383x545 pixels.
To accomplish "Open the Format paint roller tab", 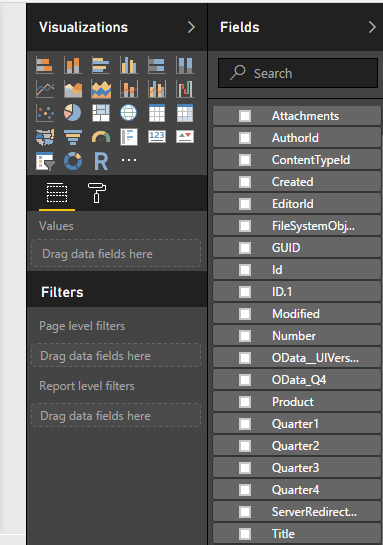I will [x=97, y=193].
